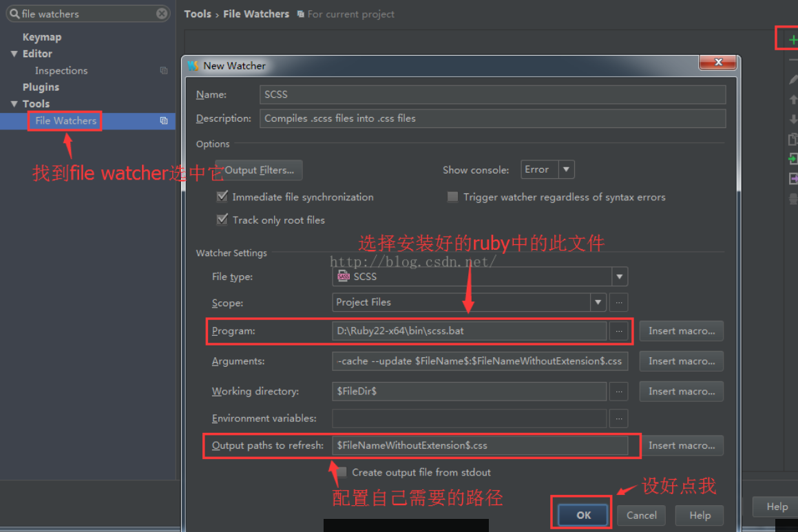Clear the search field with the X icon
The image size is (798, 532).
[x=162, y=14]
